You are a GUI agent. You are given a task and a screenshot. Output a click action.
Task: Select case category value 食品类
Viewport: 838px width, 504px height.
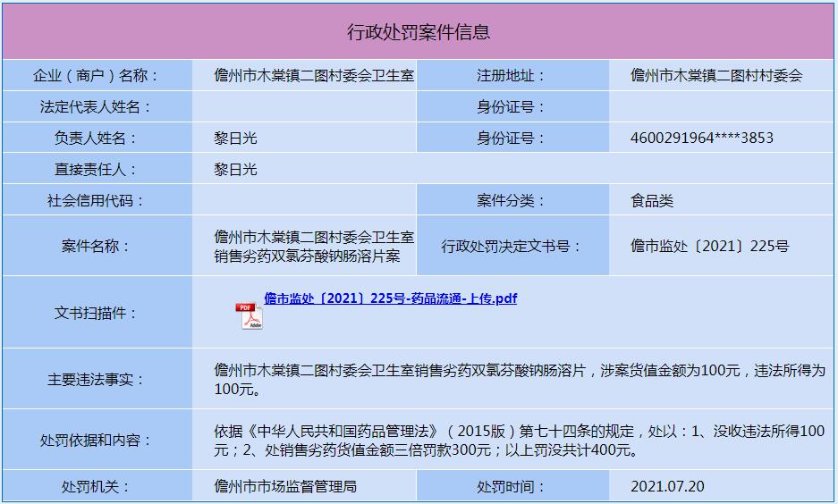click(x=652, y=201)
